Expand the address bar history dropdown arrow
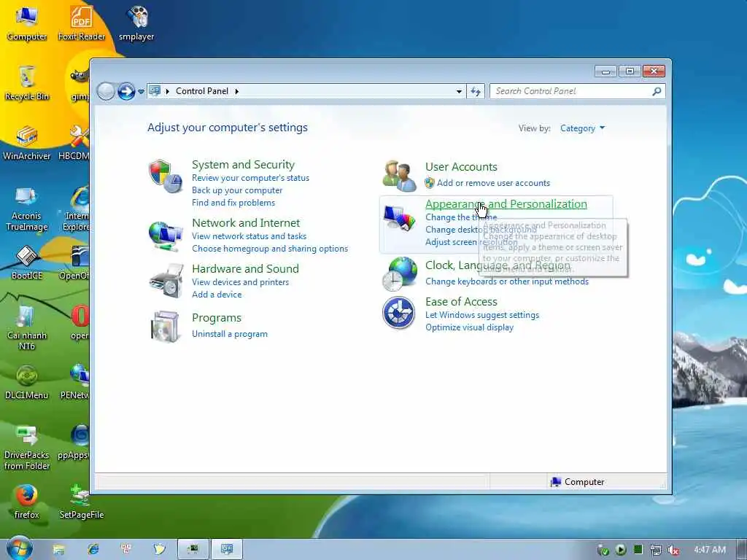The image size is (747, 560). 459,91
